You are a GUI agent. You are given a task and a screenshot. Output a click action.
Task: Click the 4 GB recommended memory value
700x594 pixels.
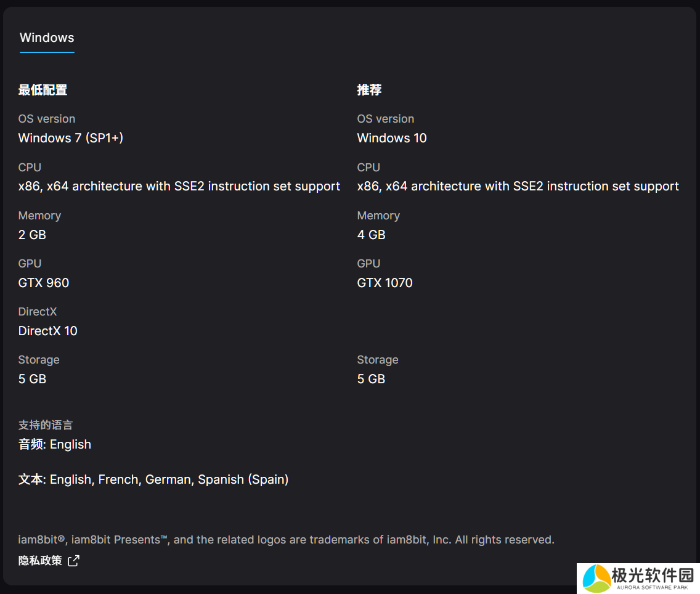(371, 235)
